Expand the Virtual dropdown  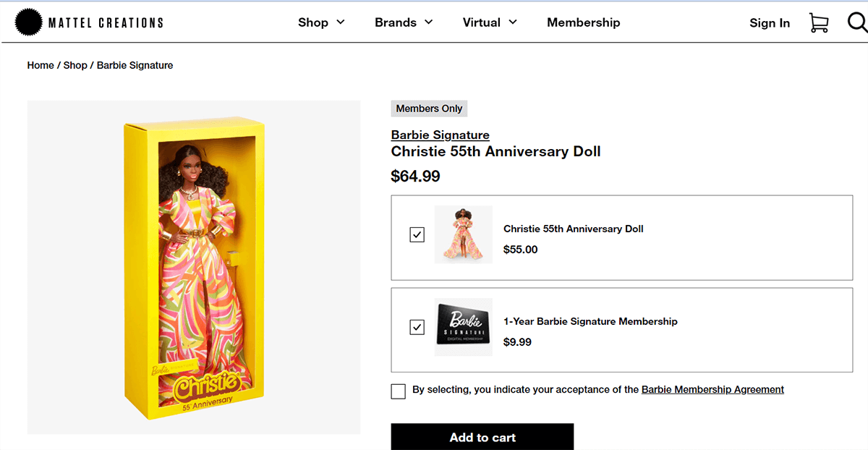point(489,22)
